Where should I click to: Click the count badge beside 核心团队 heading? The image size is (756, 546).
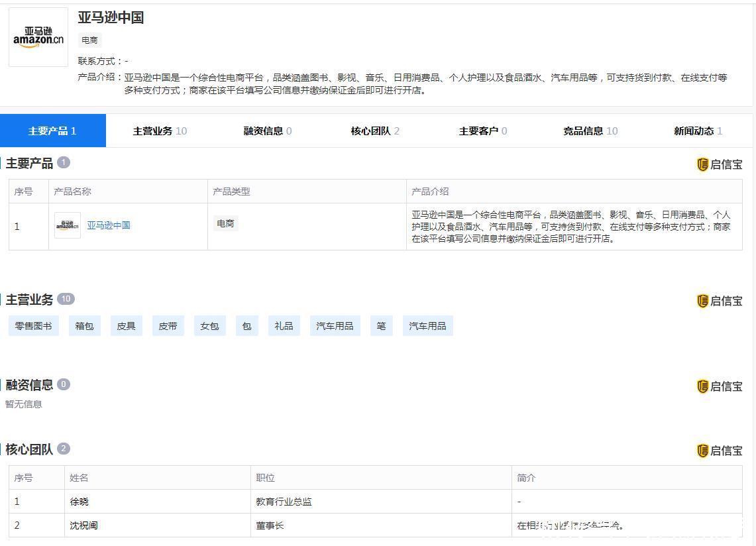tap(64, 449)
